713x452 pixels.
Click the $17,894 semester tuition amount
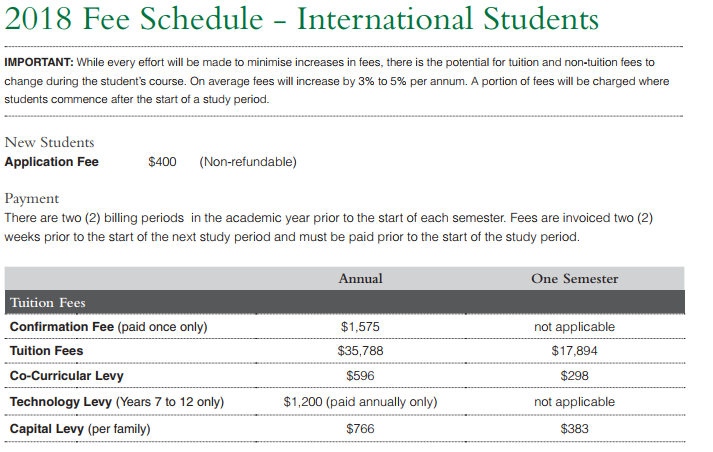[x=574, y=351]
